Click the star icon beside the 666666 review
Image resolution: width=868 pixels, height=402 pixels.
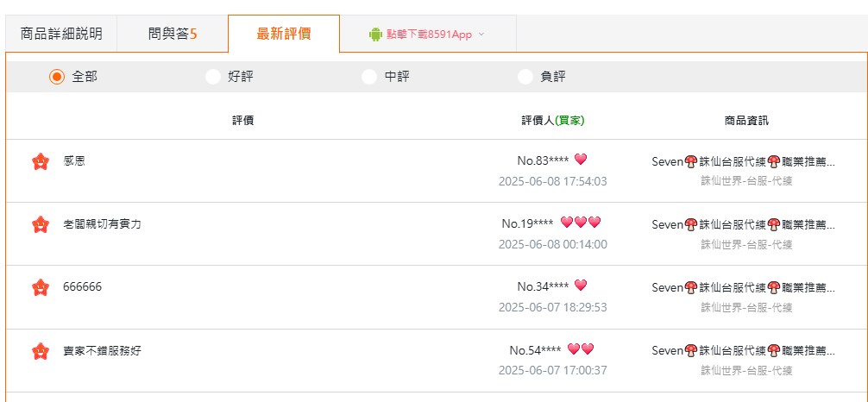coord(41,287)
